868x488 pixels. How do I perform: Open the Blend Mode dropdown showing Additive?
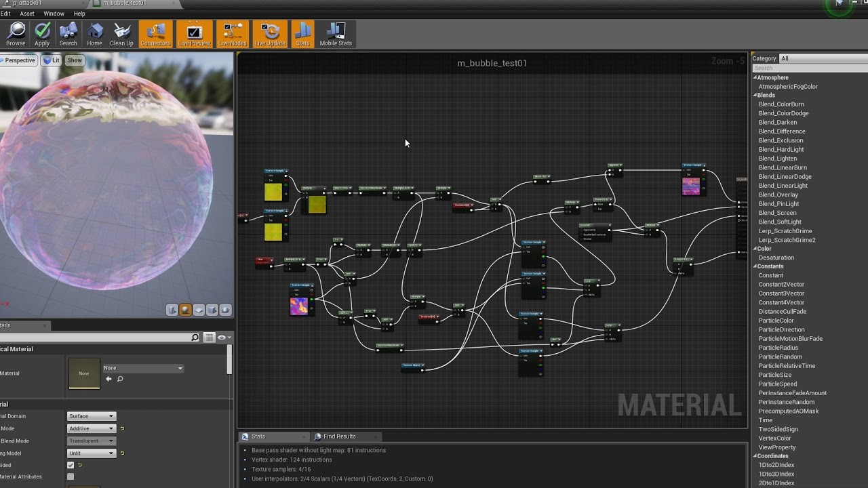[x=91, y=428]
